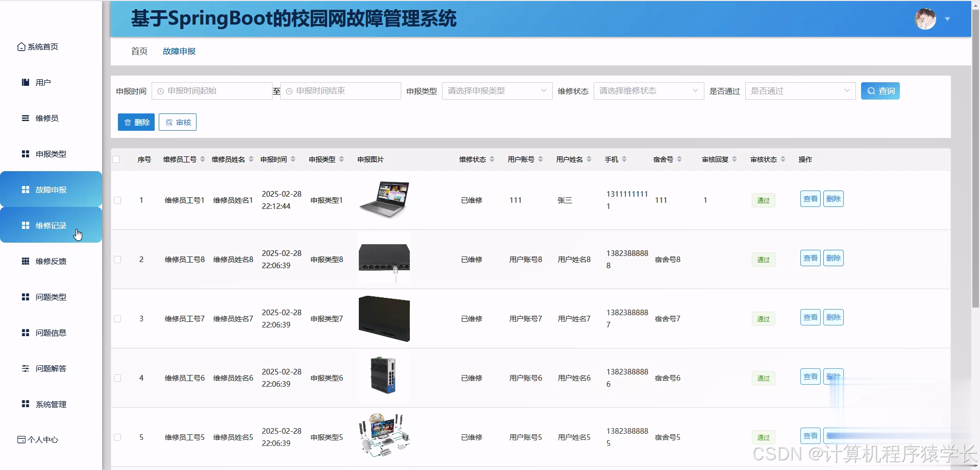
Task: Open 系统首页 via the home icon
Action: pos(41,46)
